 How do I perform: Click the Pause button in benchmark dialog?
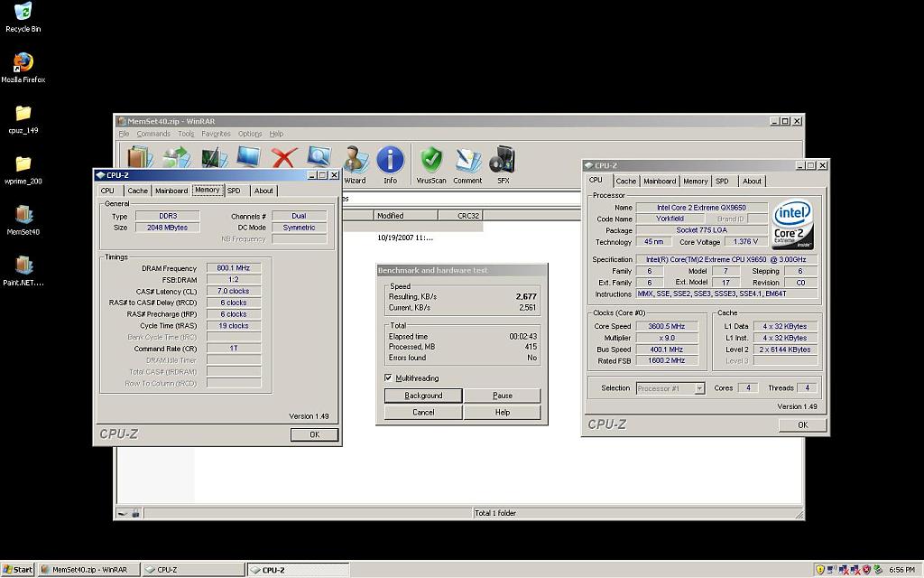coord(502,396)
